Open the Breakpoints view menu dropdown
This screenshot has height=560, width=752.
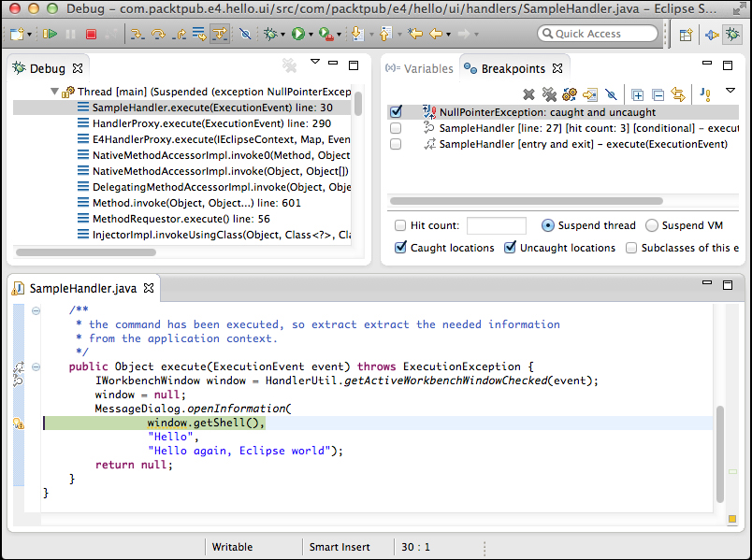tap(730, 91)
